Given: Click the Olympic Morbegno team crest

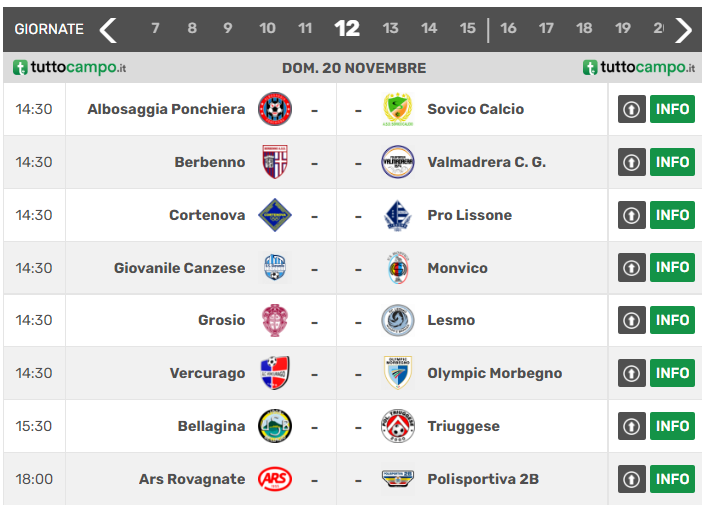Looking at the screenshot, I should [x=397, y=373].
